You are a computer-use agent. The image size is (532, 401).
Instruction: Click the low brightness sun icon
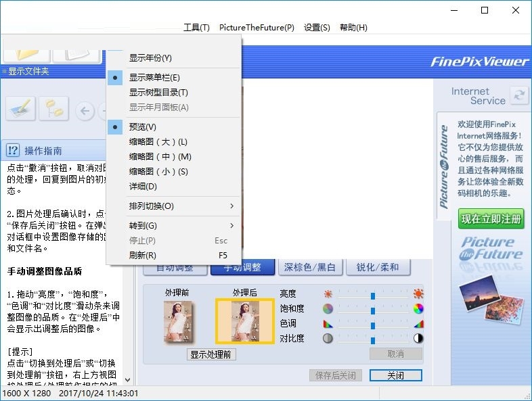(328, 293)
